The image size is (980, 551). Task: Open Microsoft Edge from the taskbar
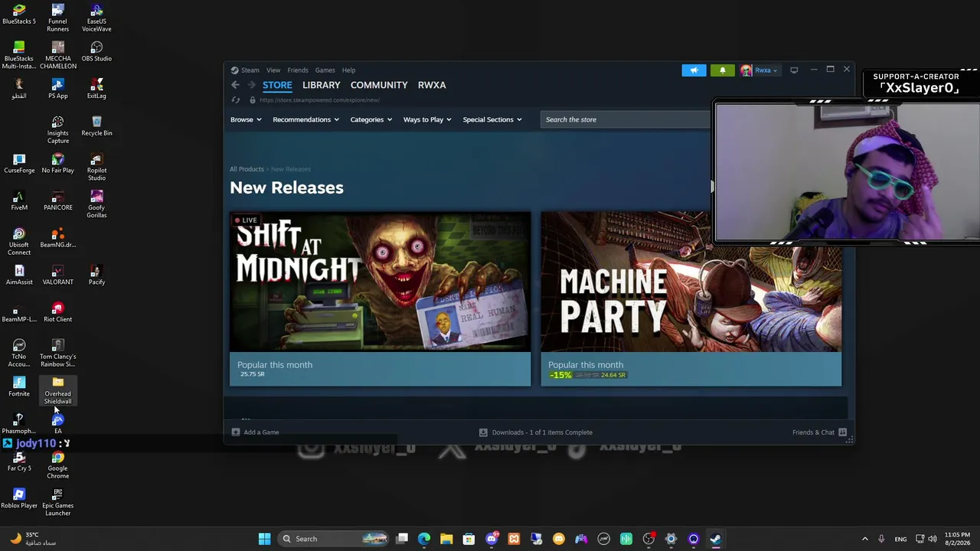[x=424, y=539]
